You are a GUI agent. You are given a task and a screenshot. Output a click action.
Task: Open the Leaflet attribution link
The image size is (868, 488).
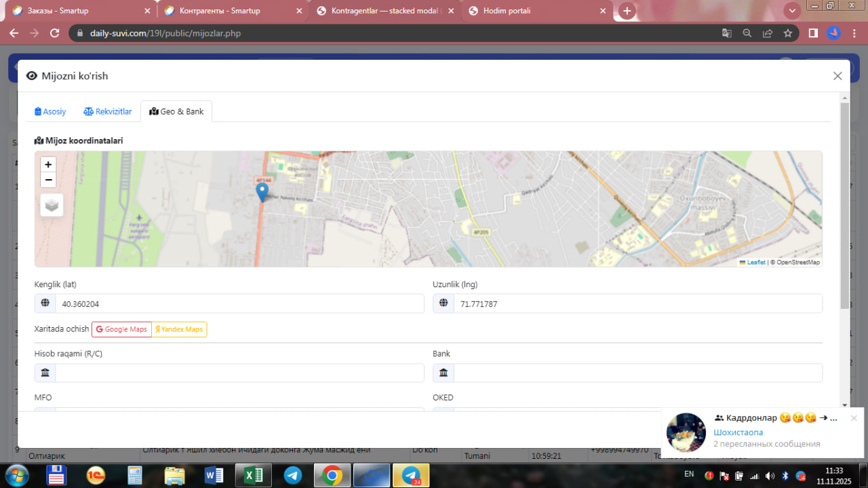pos(755,262)
